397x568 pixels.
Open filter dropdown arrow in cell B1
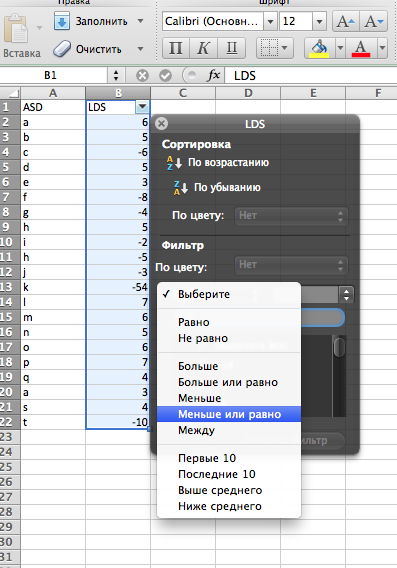point(142,107)
